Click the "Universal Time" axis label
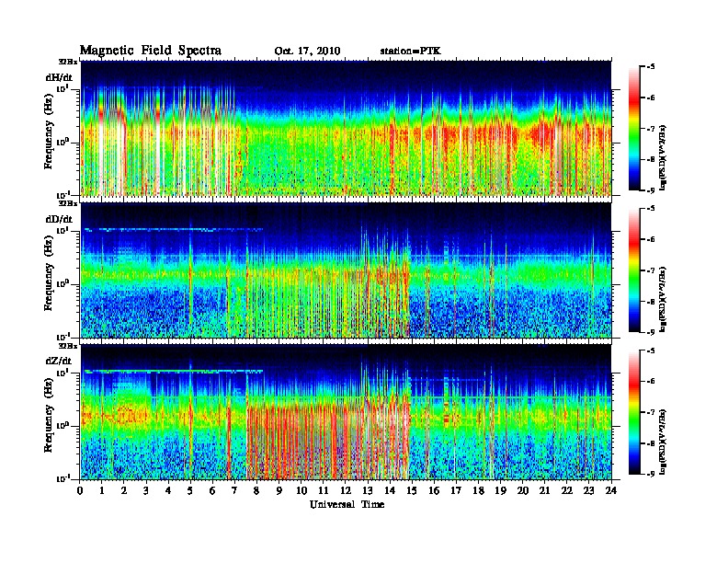This screenshot has width=728, height=563. point(347,504)
